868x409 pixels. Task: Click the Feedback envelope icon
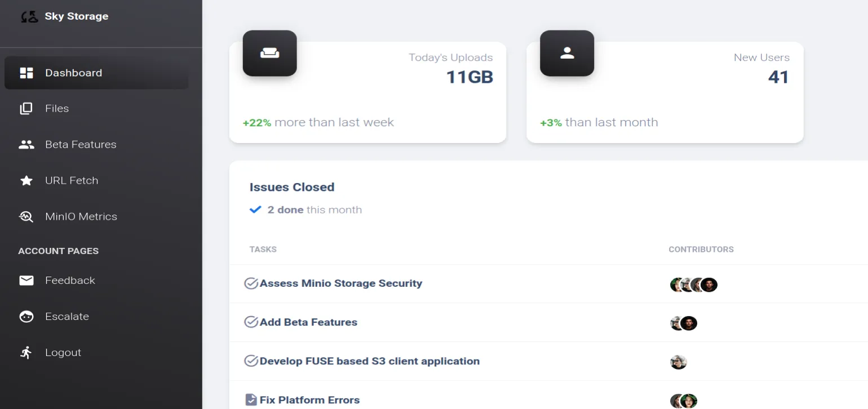pyautogui.click(x=26, y=281)
